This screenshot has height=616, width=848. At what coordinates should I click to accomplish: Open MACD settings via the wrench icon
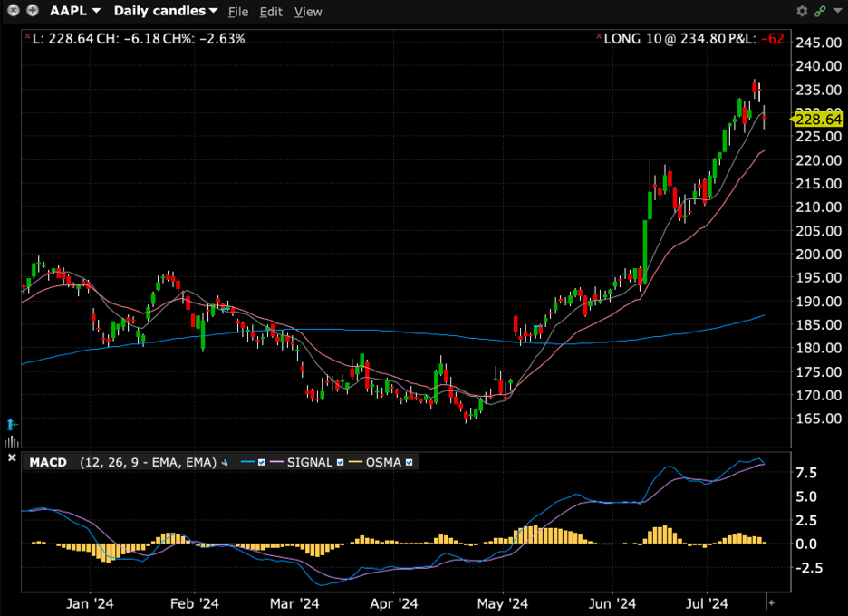coord(225,463)
